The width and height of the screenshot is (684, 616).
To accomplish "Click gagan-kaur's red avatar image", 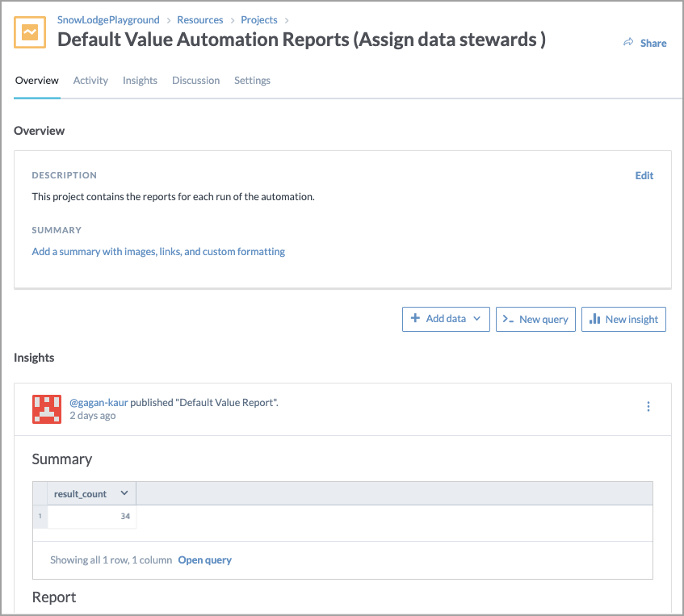I will pos(46,409).
